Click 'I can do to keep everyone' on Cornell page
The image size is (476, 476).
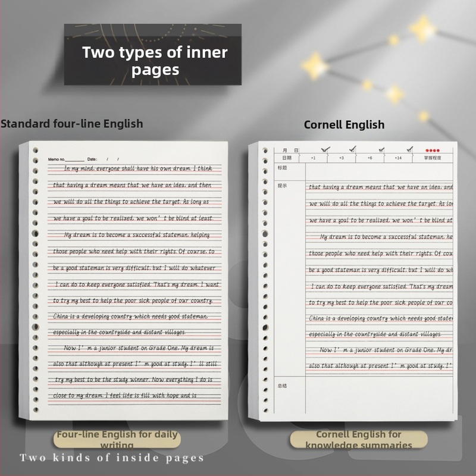coord(381,287)
